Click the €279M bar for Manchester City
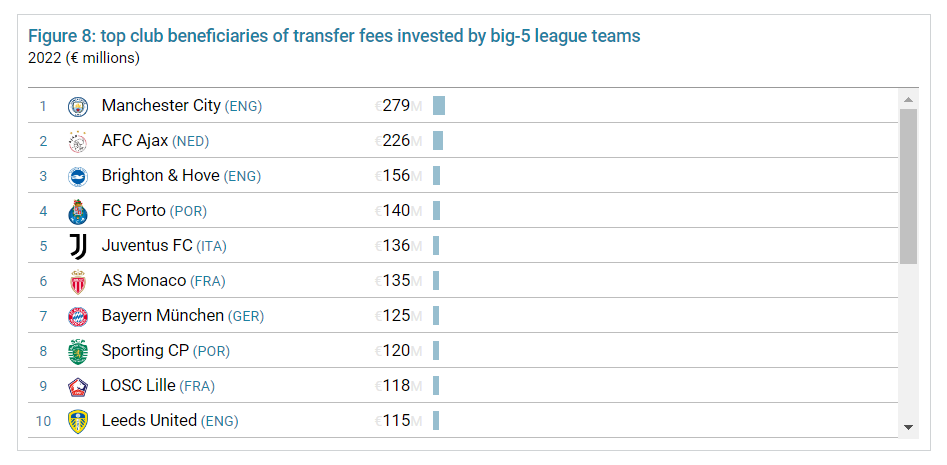 tap(439, 105)
